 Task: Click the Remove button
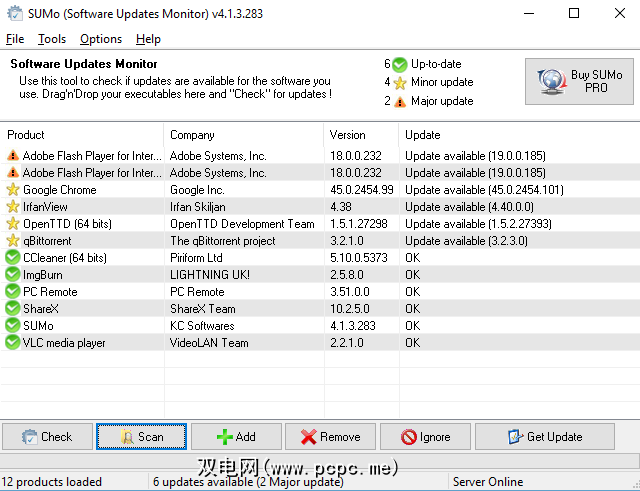click(x=330, y=437)
